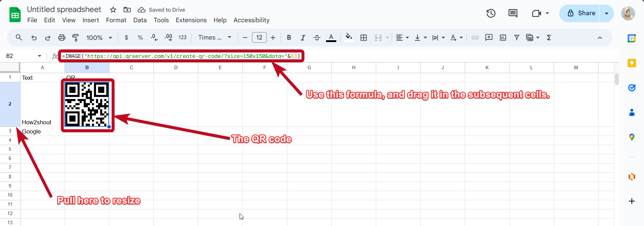644x226 pixels.
Task: Open the fill color picker
Action: 349,37
